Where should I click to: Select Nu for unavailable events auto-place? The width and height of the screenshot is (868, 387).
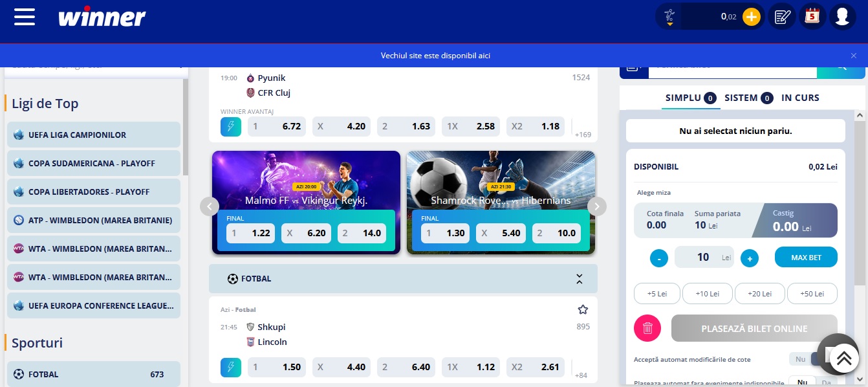click(802, 382)
